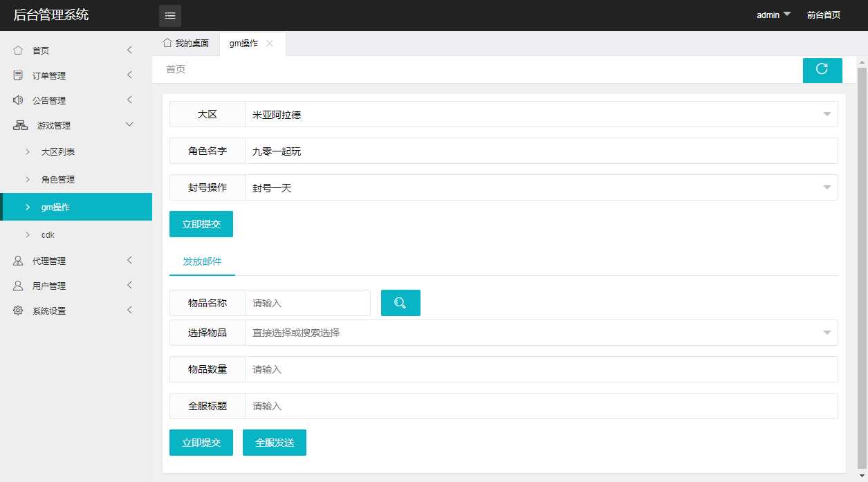Open 前台管理 in the top bar
868x482 pixels.
(x=824, y=14)
